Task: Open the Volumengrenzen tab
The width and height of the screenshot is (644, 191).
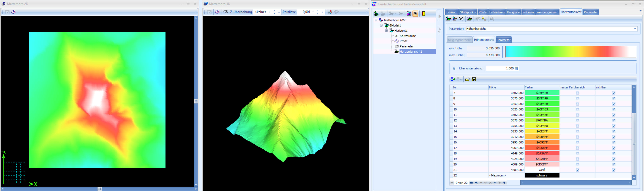Action: pyautogui.click(x=547, y=12)
